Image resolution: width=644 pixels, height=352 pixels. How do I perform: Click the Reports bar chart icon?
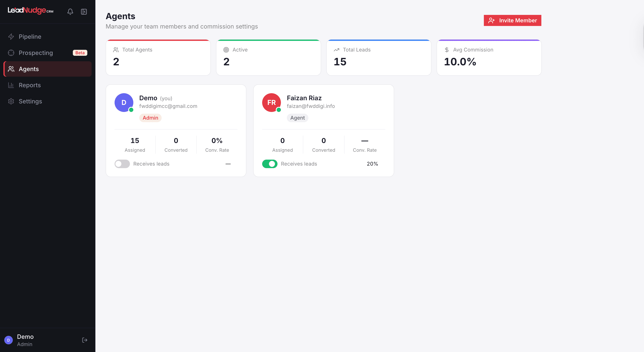click(x=11, y=85)
